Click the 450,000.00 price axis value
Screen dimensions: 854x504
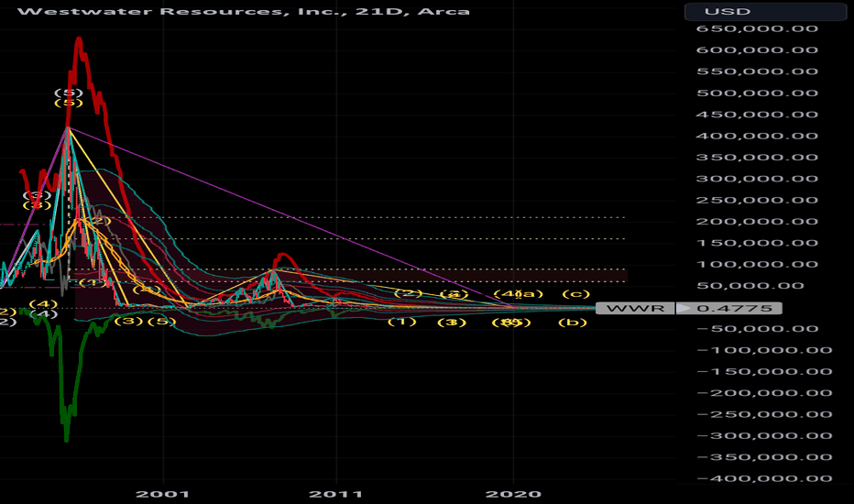point(757,115)
